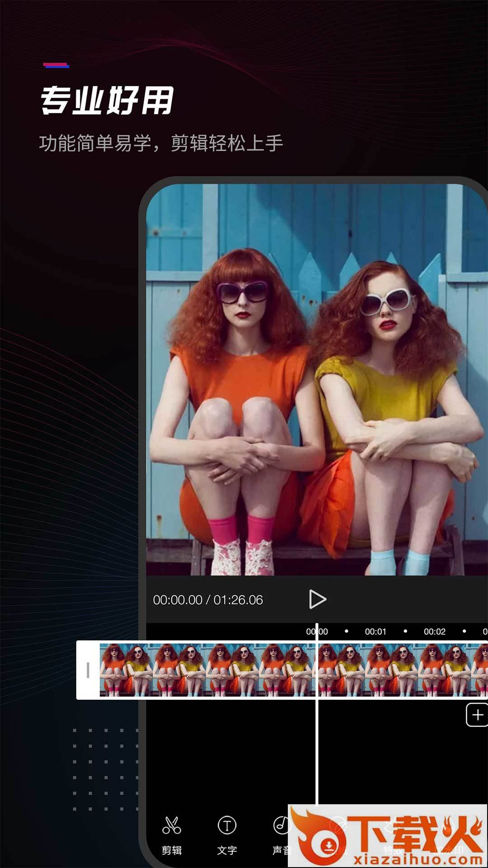Click the download arrow in flame logo

pyautogui.click(x=328, y=844)
